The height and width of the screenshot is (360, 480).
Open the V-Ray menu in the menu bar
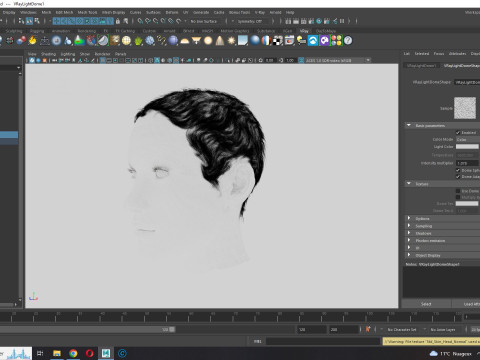click(260, 12)
